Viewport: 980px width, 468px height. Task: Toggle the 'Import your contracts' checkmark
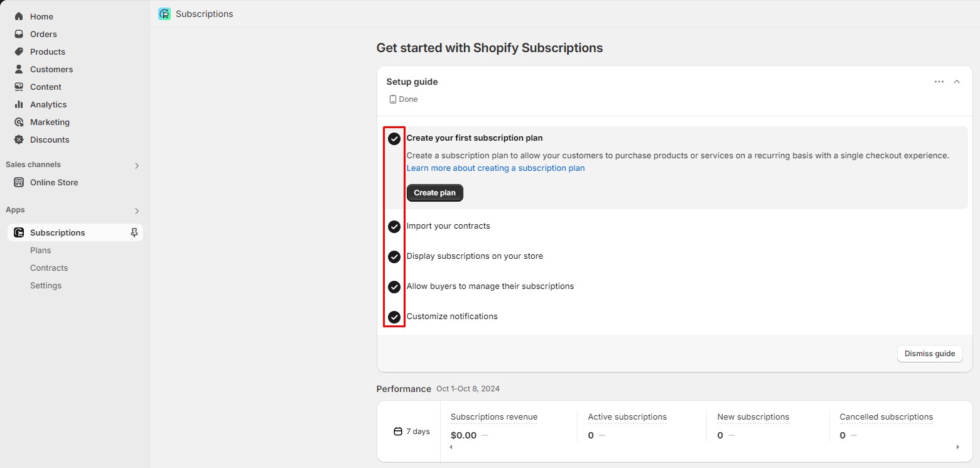point(394,227)
